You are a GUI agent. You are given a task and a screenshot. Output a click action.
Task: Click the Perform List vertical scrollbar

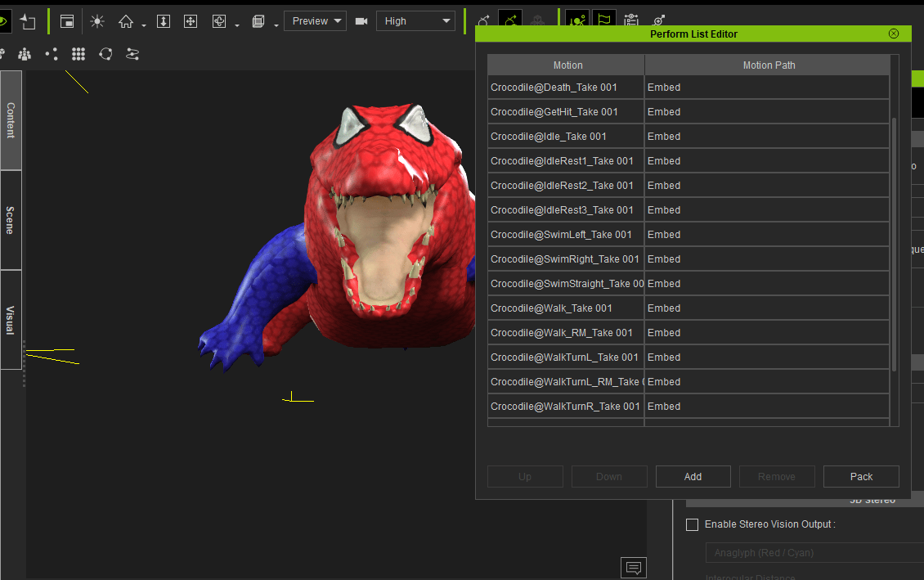[x=895, y=245]
